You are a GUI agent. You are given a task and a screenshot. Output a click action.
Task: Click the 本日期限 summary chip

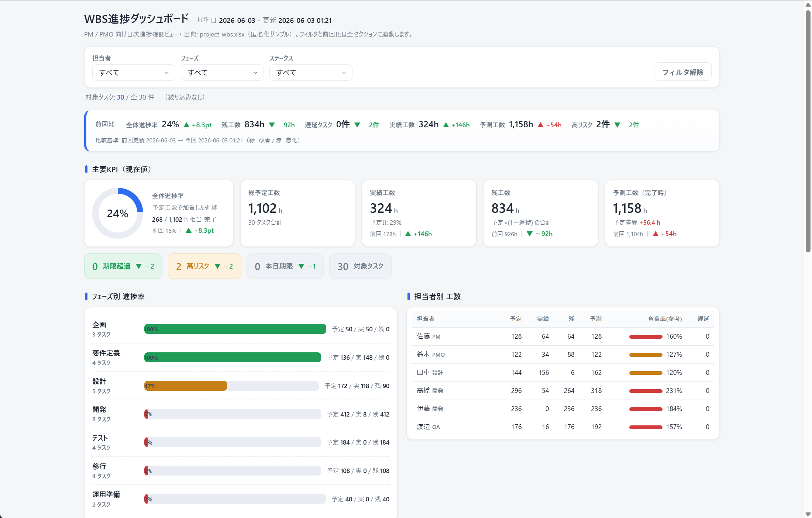[285, 266]
